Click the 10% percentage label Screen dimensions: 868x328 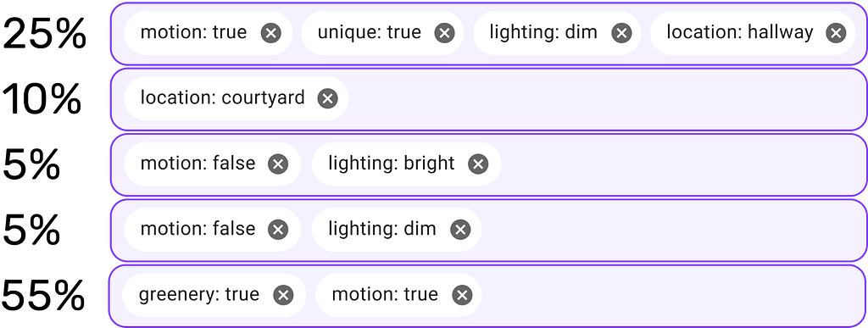(42, 99)
